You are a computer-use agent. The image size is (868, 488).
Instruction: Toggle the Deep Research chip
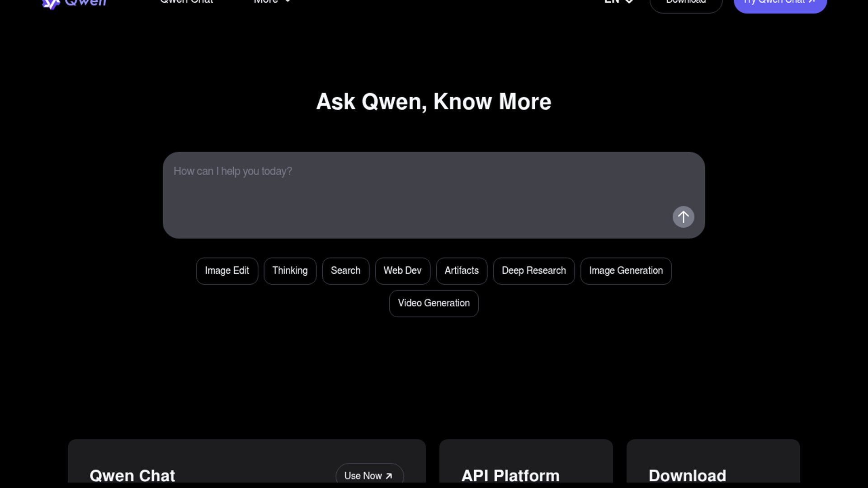coord(533,271)
